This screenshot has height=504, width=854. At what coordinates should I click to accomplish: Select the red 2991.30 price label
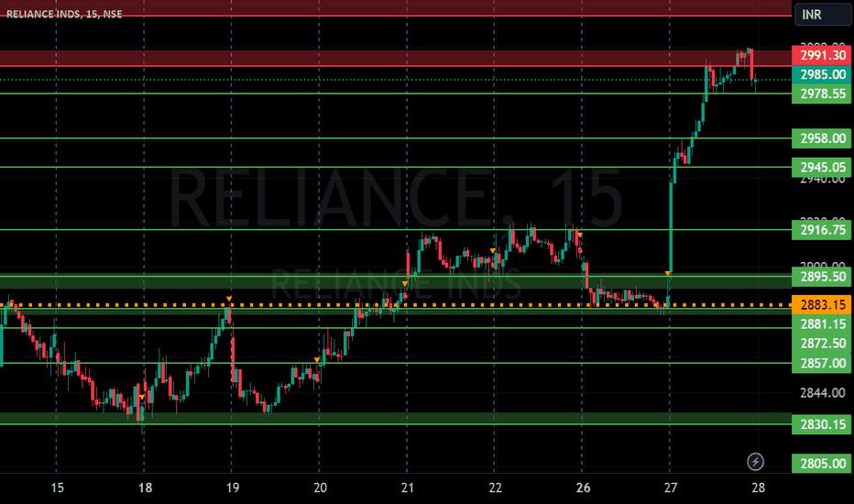821,55
